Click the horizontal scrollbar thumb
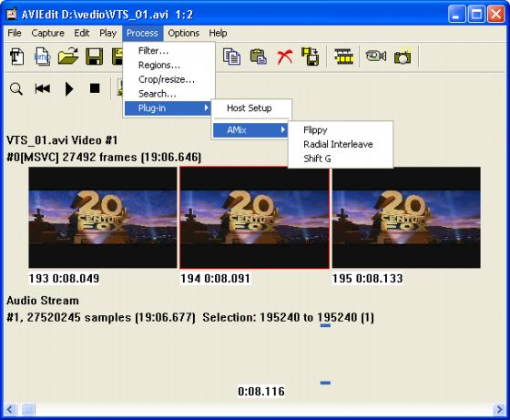Screen dimensions: 510x420 (x=28, y=409)
